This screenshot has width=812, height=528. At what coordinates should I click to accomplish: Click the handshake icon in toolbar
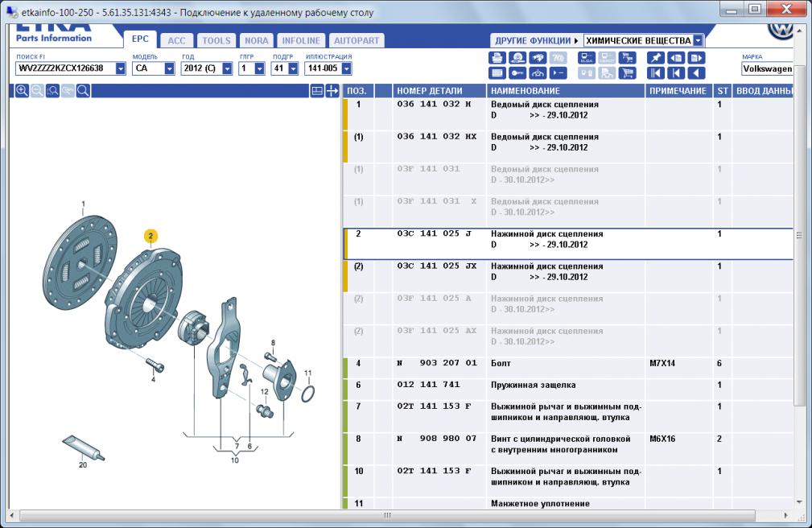(x=538, y=58)
